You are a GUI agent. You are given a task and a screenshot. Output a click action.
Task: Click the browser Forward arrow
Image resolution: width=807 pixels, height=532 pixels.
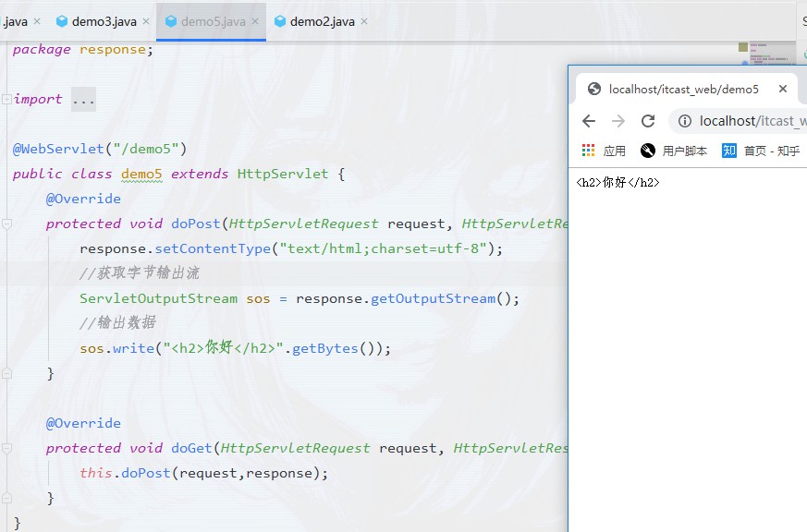click(618, 121)
